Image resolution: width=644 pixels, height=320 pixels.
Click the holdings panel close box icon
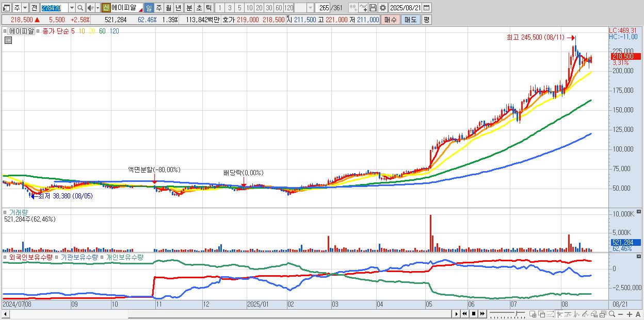tap(639, 256)
